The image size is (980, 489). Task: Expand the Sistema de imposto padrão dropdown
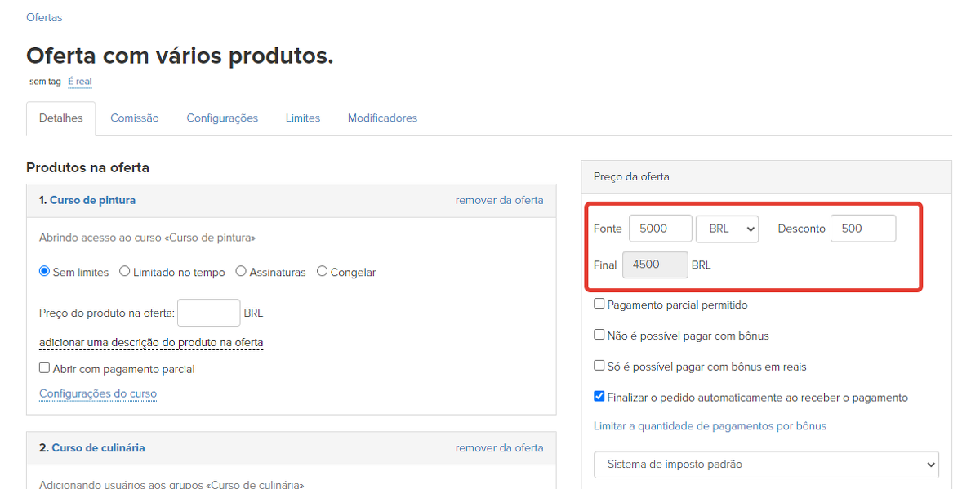766,465
